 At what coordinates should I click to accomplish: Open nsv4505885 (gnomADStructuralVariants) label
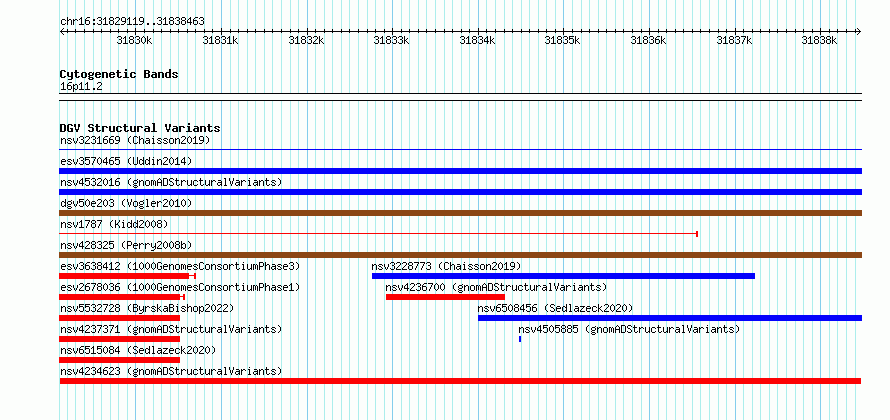coord(629,329)
